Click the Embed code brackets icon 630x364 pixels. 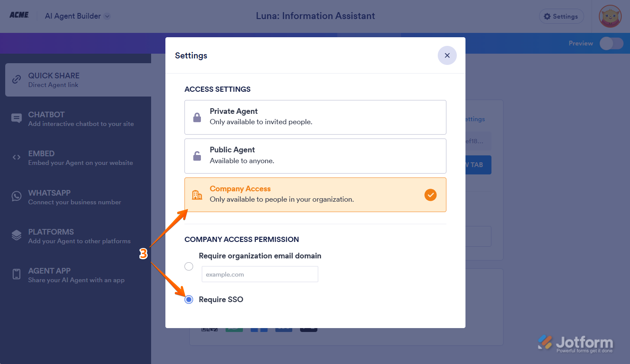(16, 158)
